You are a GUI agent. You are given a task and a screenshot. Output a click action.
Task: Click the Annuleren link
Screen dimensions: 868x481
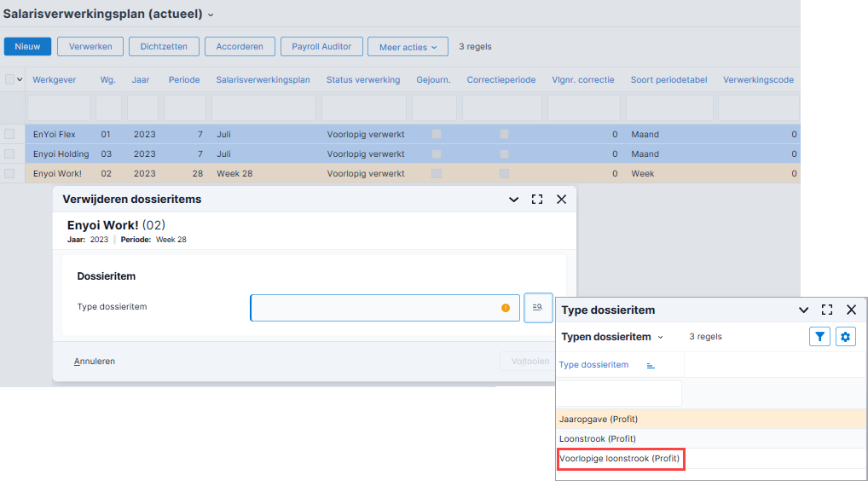[x=95, y=362]
